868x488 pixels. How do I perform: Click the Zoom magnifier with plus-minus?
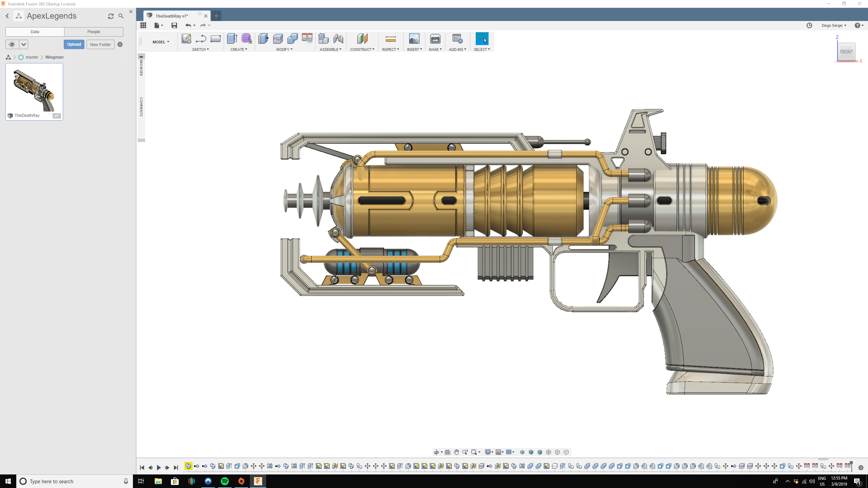[465, 452]
